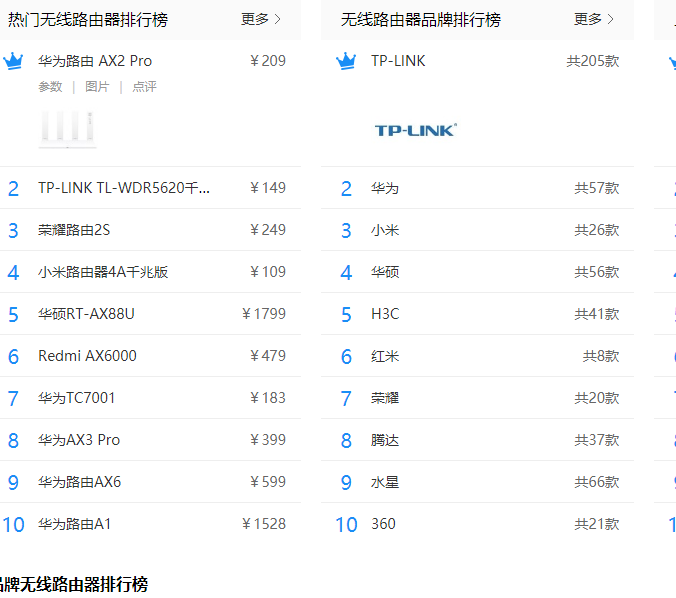Select TP-LINK TL-WDR5620 router entry

[124, 188]
